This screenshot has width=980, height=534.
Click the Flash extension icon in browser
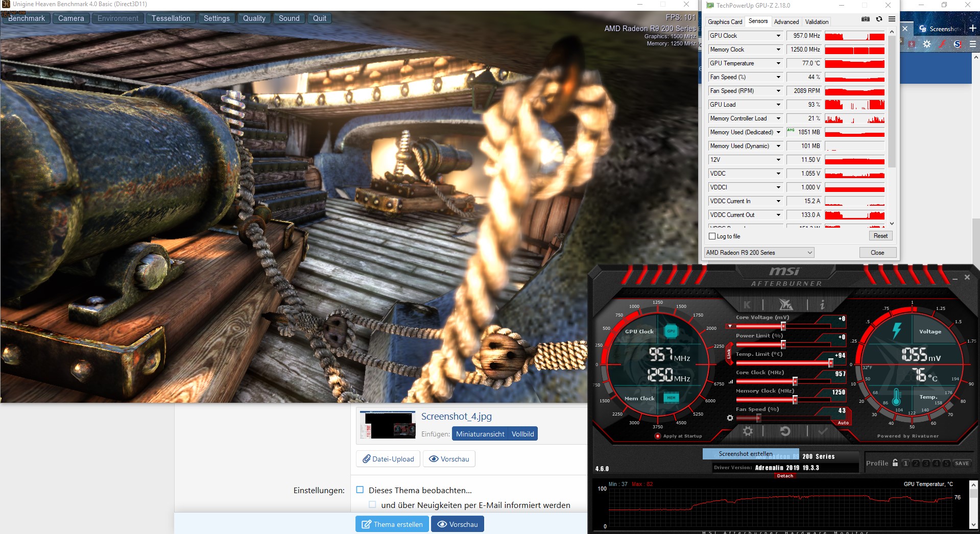click(x=943, y=44)
